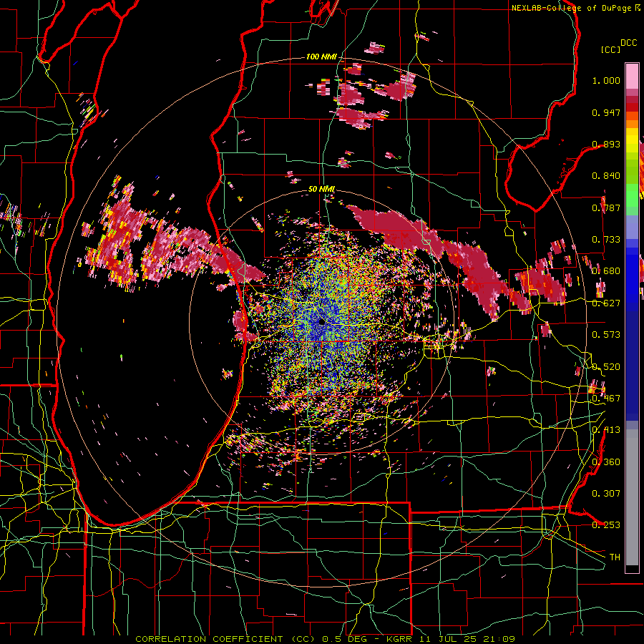Select the 0.787 scale value
This screenshot has height=644, width=644.
[606, 208]
